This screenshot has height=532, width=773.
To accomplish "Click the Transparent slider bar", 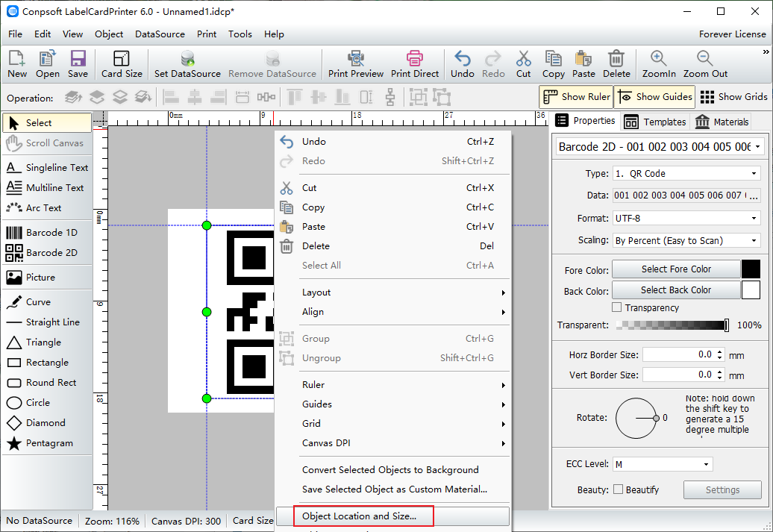I will [x=672, y=325].
